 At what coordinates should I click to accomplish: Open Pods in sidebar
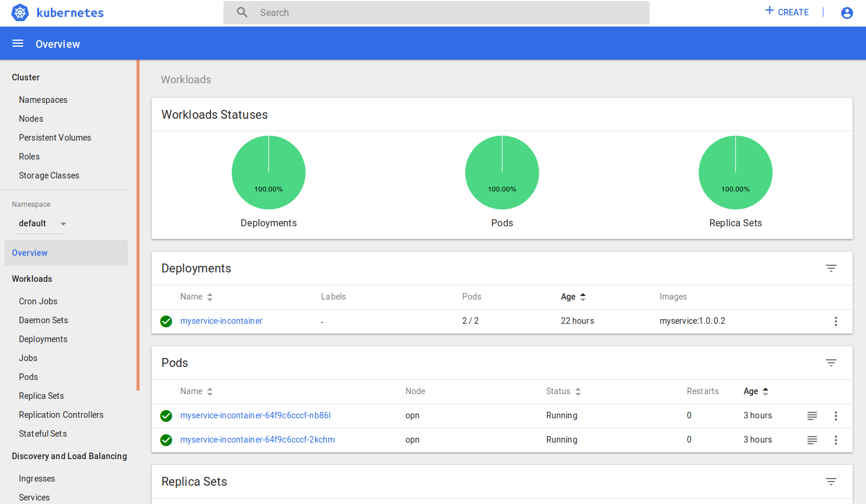28,377
